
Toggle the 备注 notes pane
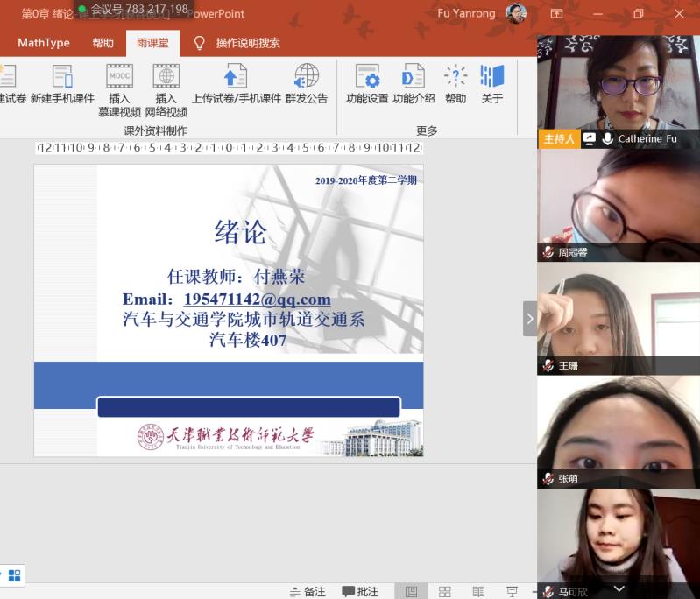[308, 592]
